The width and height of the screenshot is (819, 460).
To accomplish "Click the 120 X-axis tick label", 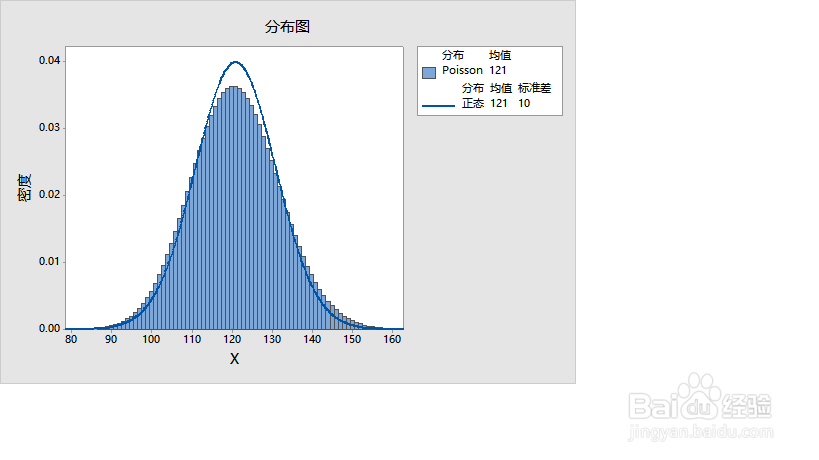I will 232,339.
